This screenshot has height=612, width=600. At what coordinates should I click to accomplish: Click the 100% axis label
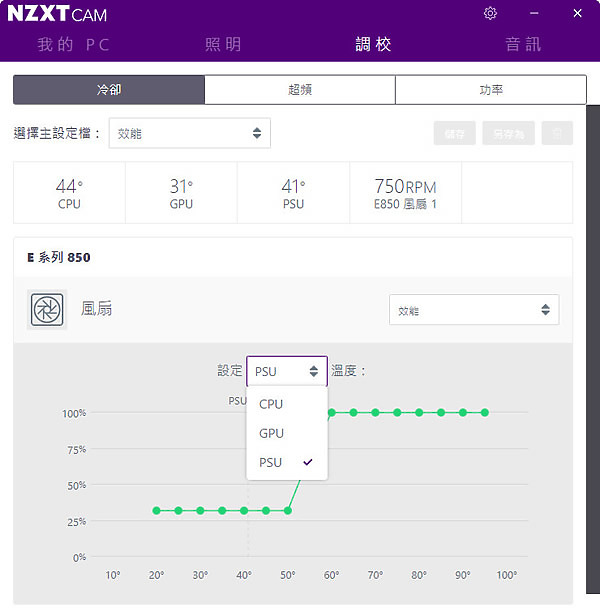[74, 413]
